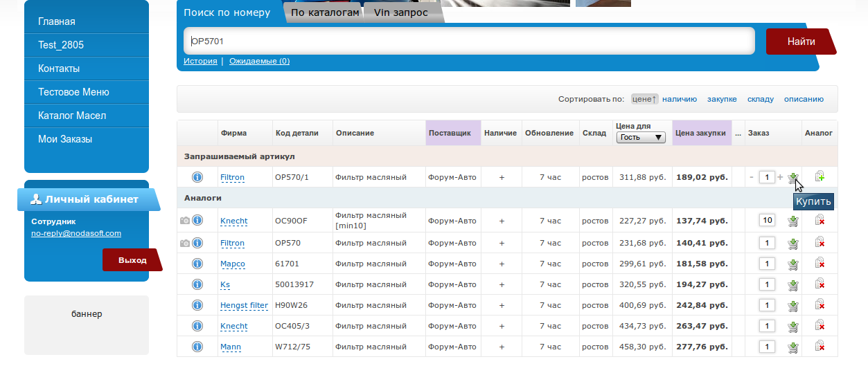Open the 'Vin запрос' tab
This screenshot has height=384, width=868.
coord(400,12)
